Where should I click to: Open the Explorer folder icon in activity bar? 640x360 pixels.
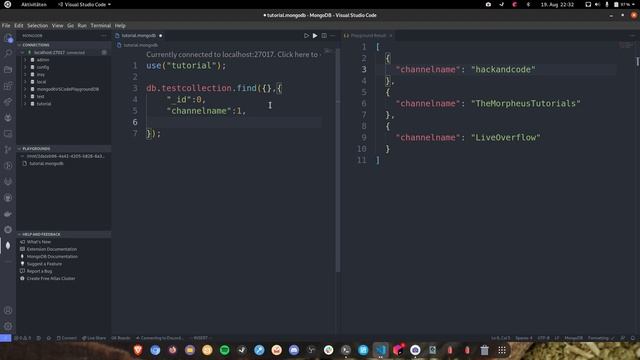coord(8,70)
